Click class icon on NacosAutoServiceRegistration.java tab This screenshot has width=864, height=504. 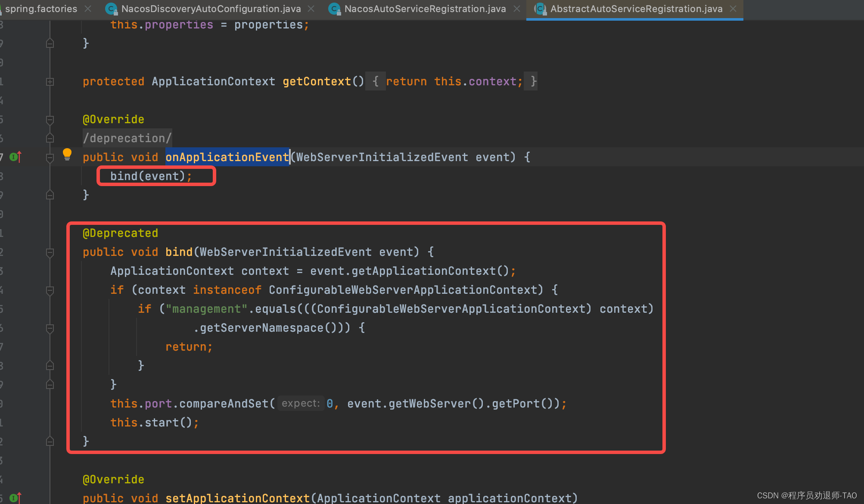pos(334,9)
